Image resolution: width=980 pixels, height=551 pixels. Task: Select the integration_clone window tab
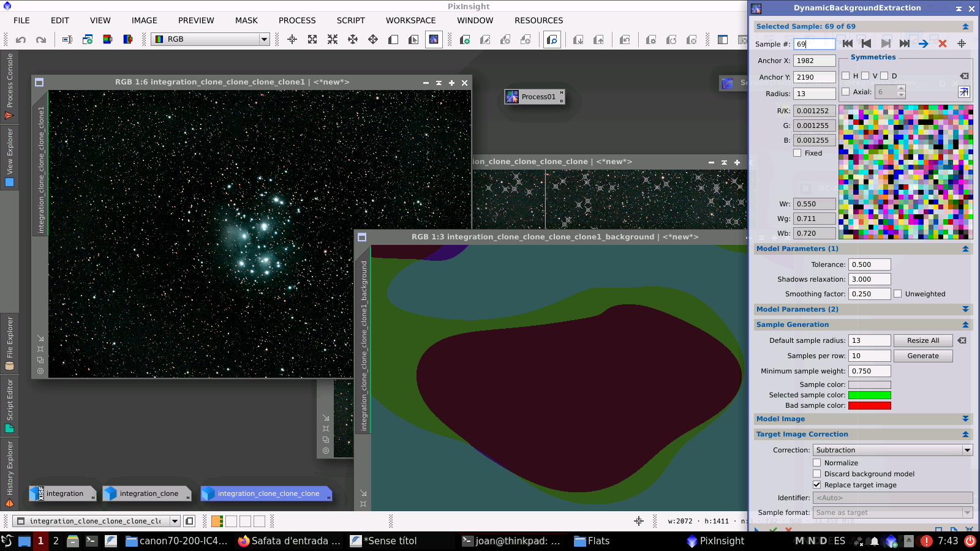tap(147, 493)
